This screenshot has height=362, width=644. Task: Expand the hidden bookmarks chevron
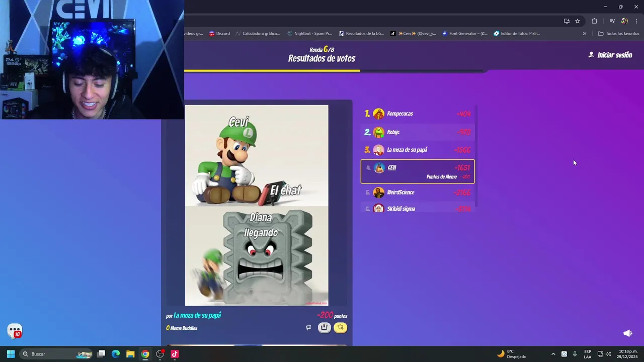(x=584, y=34)
